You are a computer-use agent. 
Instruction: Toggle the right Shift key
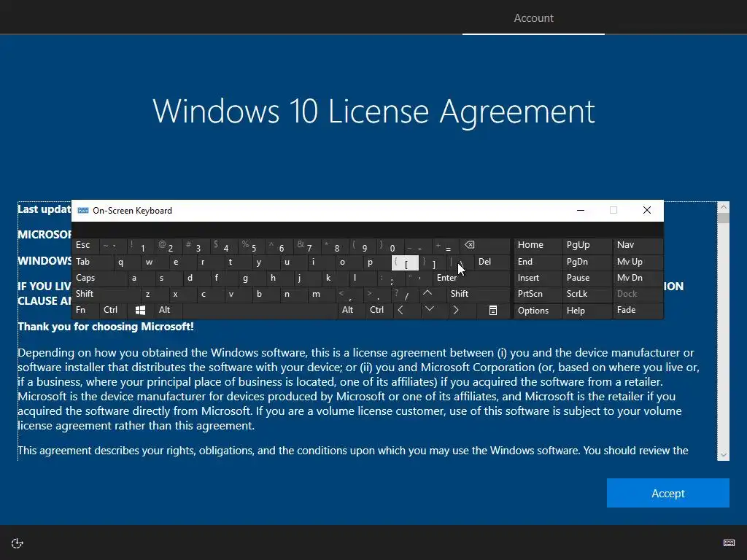478,294
